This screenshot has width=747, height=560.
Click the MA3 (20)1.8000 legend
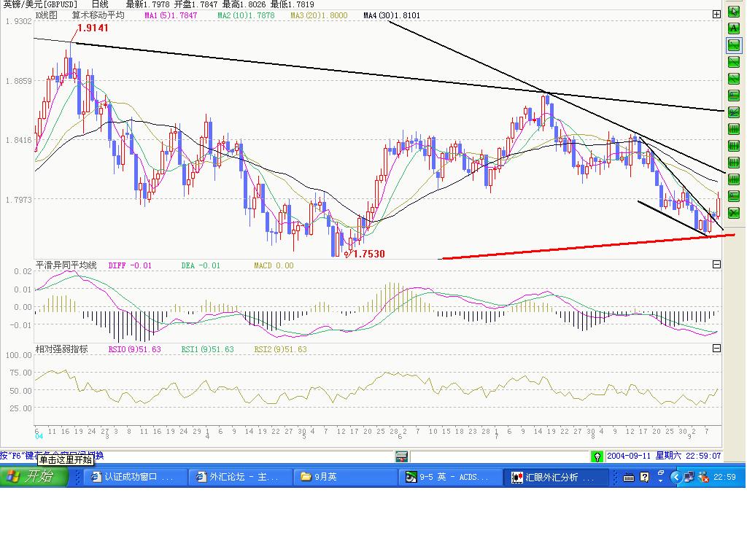320,15
